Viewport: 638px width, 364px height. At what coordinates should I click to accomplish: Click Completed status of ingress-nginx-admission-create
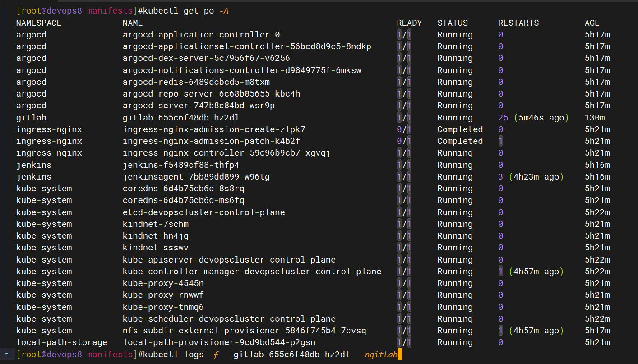pos(460,129)
